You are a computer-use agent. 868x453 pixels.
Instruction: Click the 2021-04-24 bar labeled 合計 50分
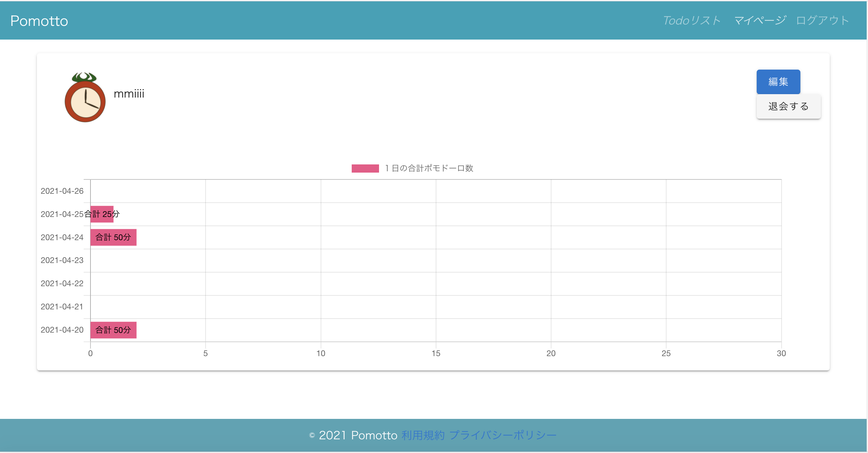click(113, 237)
